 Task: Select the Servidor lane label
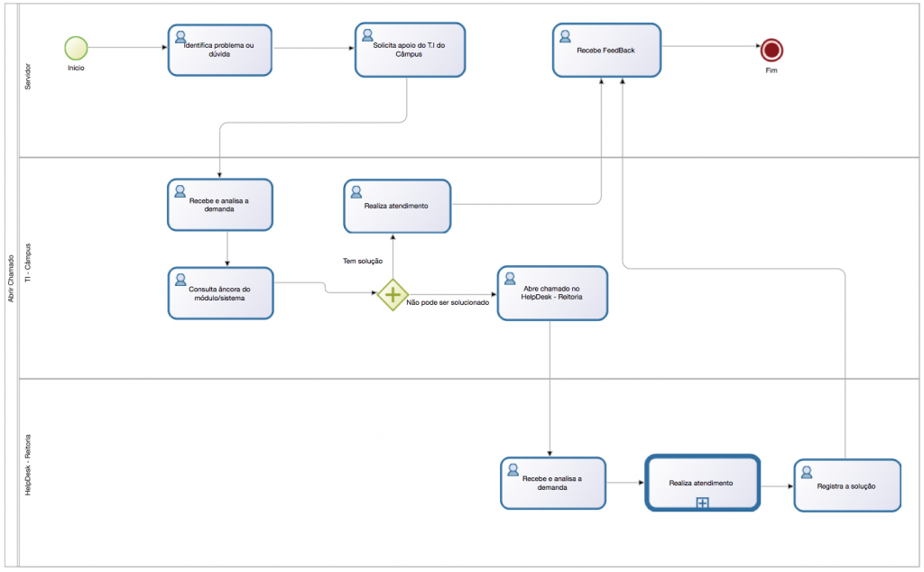pos(27,76)
